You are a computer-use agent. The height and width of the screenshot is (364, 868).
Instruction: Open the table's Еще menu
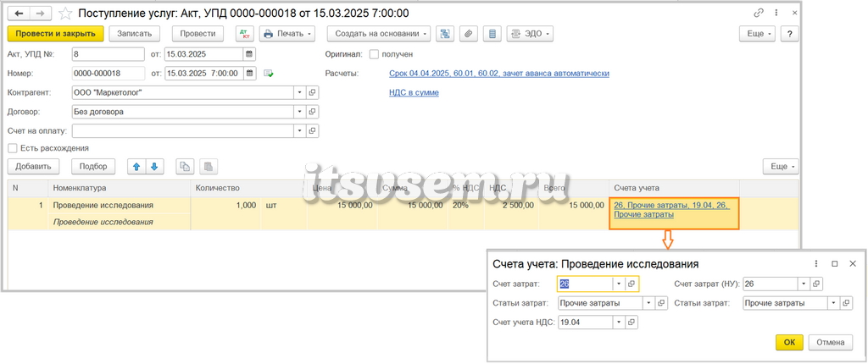tap(781, 167)
